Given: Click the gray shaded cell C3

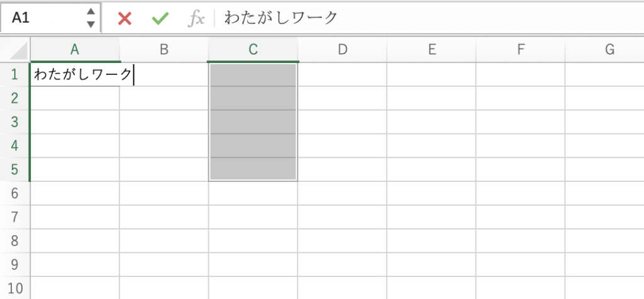Looking at the screenshot, I should pos(253,122).
